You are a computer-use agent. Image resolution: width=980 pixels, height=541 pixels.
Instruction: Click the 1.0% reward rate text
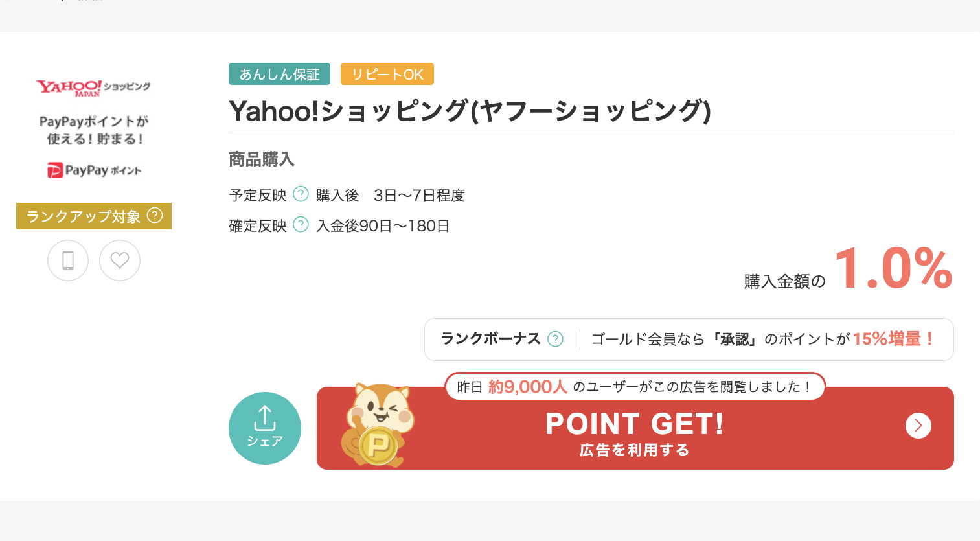[893, 268]
